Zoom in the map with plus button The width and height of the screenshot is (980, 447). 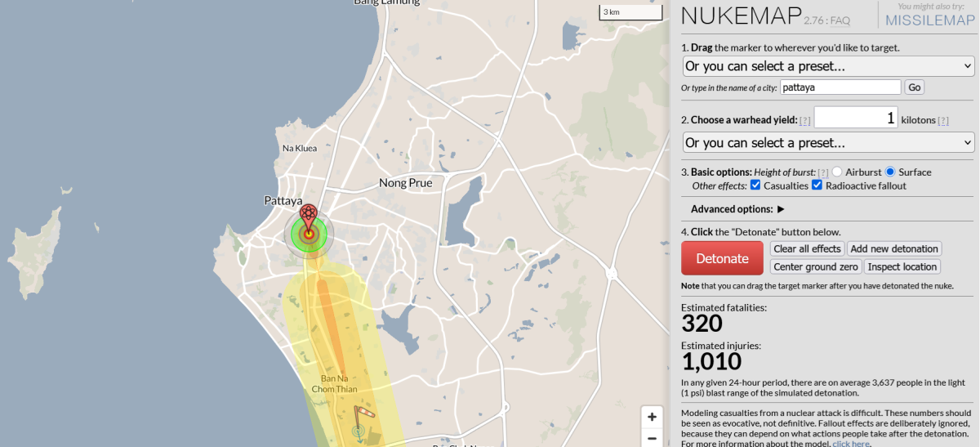pyautogui.click(x=652, y=417)
